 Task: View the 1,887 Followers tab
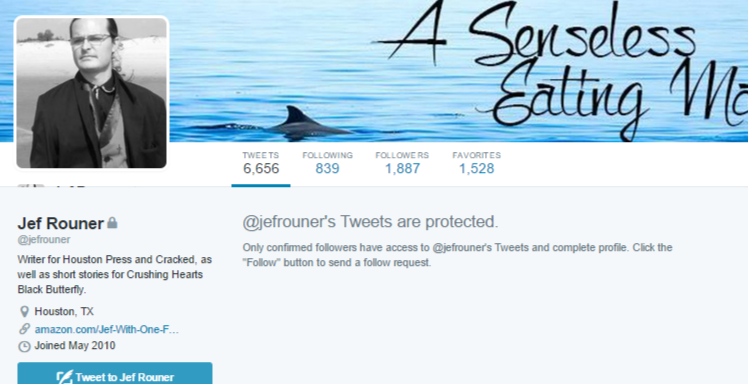pyautogui.click(x=402, y=163)
